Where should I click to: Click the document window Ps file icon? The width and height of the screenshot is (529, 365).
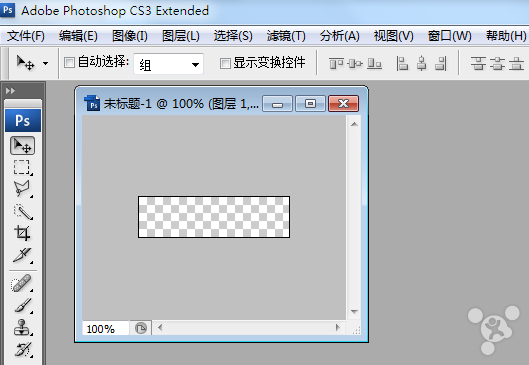[92, 103]
